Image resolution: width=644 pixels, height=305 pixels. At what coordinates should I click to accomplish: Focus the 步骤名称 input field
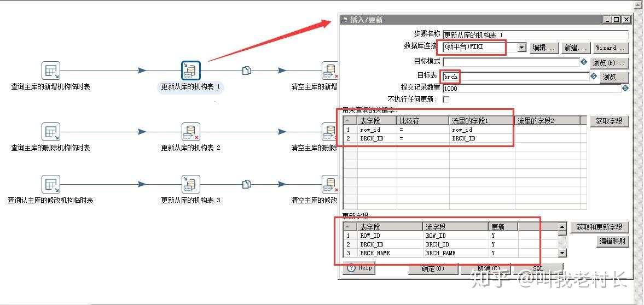[536, 35]
